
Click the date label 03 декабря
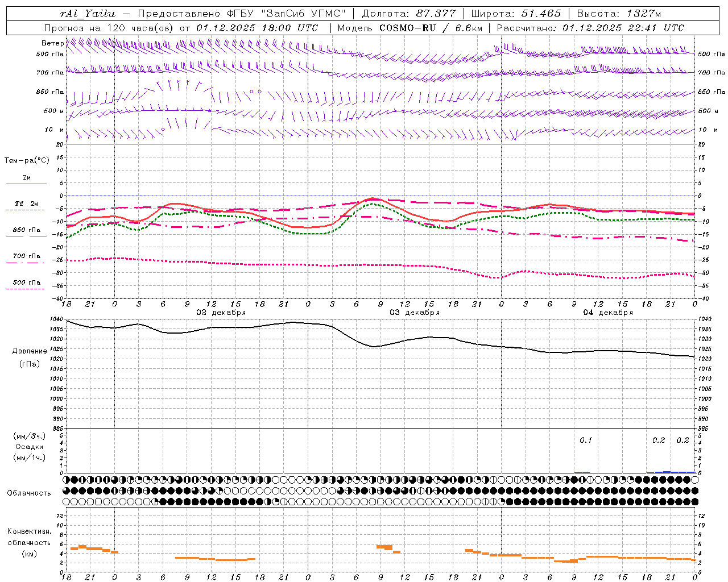click(415, 313)
